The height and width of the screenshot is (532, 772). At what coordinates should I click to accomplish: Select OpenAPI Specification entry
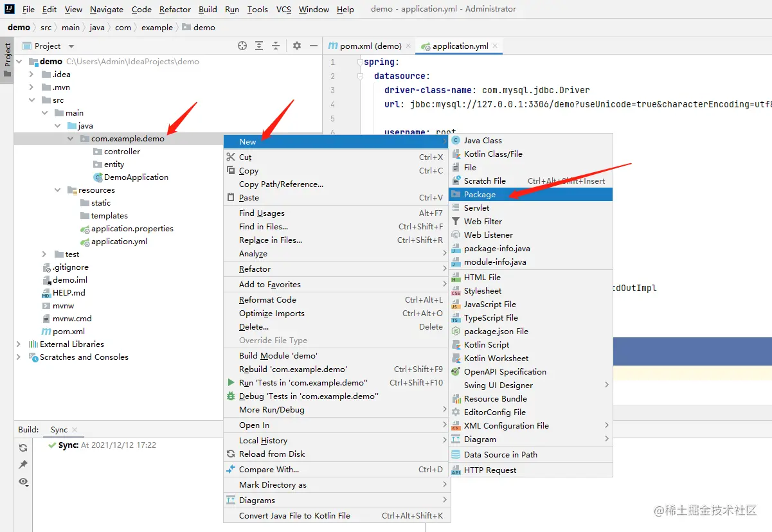[x=530, y=371]
